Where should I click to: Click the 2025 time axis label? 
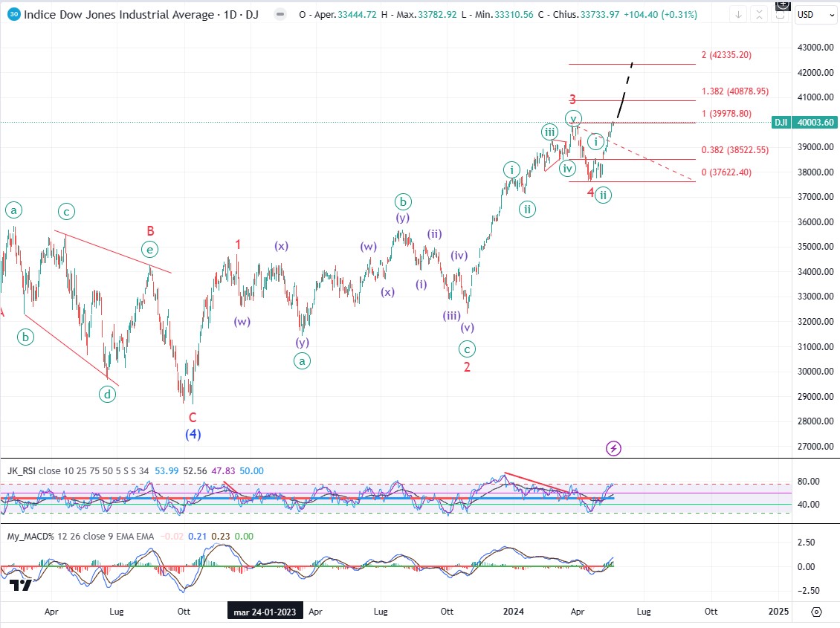click(x=778, y=612)
